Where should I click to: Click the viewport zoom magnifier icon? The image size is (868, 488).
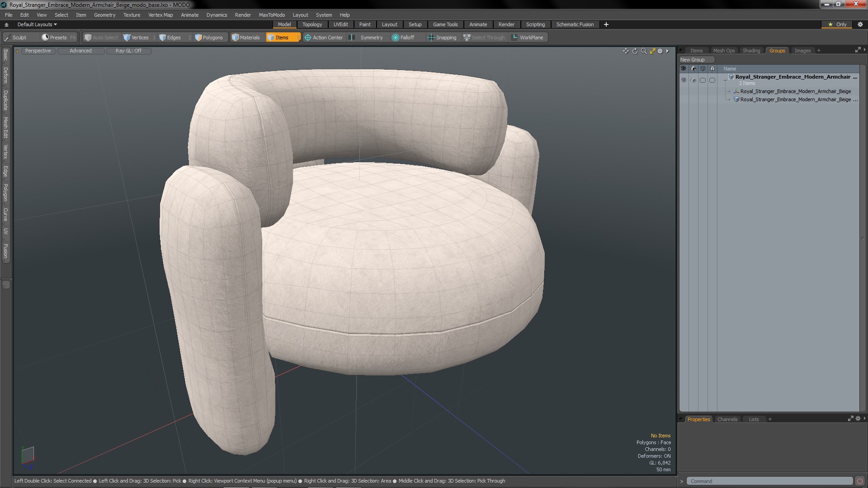point(644,51)
